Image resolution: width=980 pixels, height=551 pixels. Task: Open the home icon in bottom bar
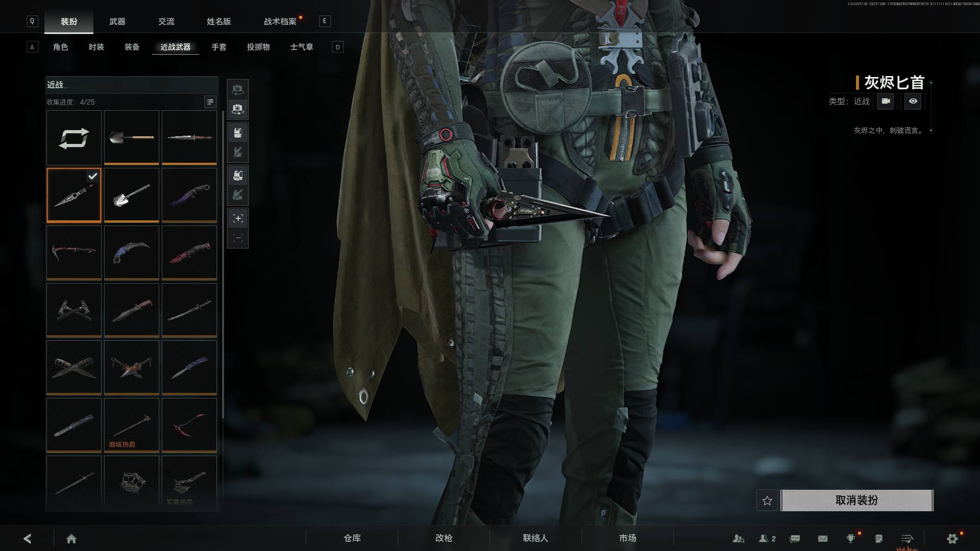71,538
